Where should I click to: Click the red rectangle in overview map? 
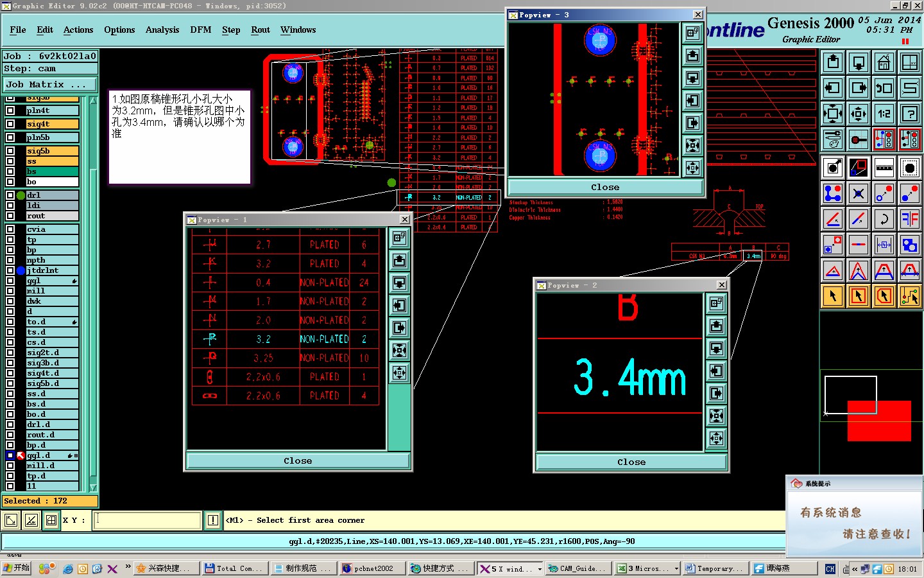coord(879,421)
